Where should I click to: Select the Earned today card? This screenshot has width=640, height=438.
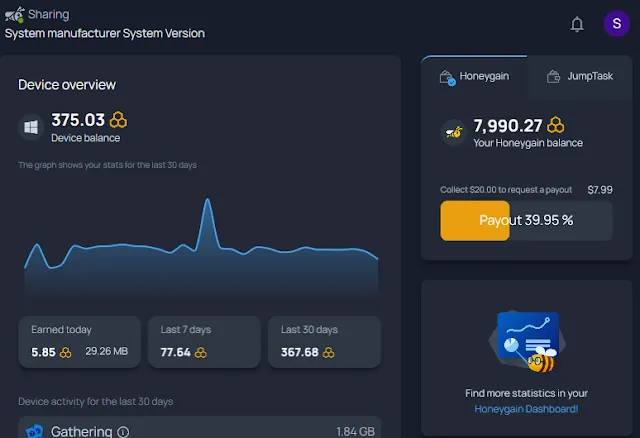click(x=80, y=342)
